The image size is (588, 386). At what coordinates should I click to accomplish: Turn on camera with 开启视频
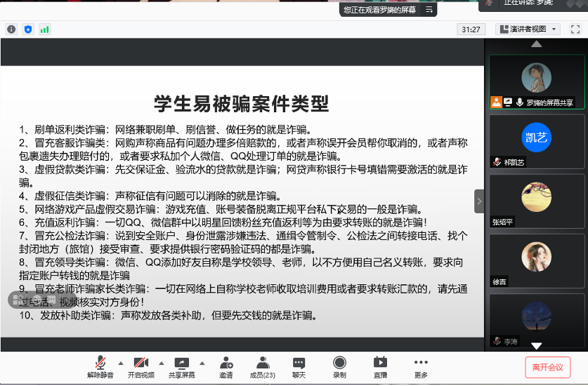point(141,366)
